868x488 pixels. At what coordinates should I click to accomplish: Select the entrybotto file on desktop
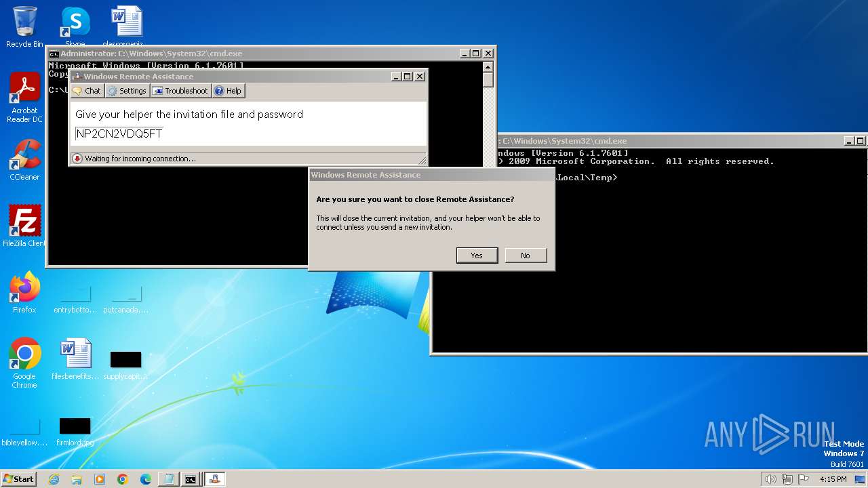click(x=75, y=298)
